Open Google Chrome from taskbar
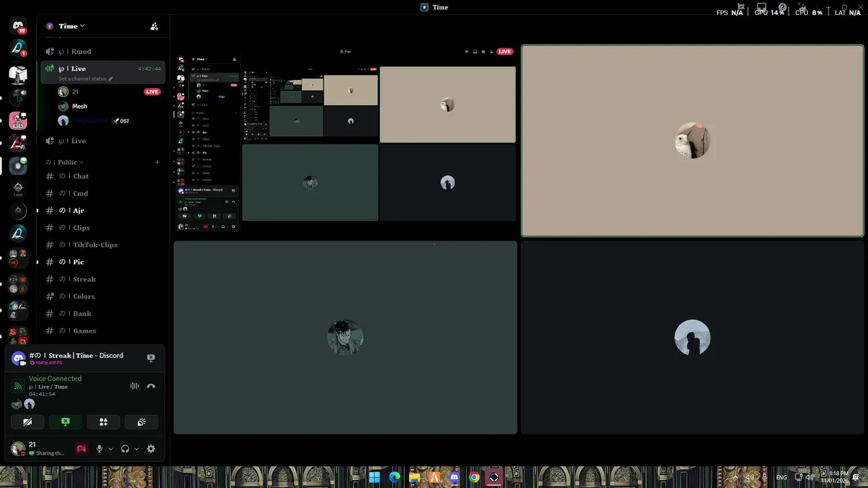 tap(474, 477)
